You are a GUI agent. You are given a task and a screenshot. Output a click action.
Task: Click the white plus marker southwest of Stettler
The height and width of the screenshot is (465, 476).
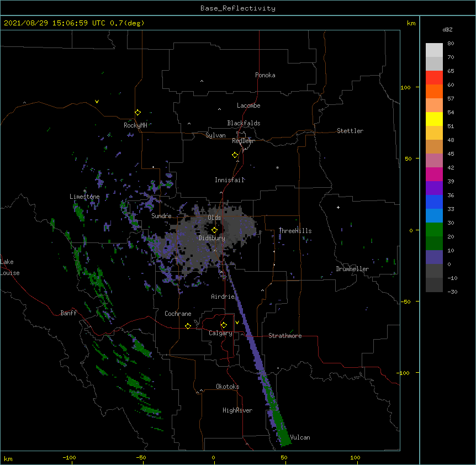click(x=338, y=207)
